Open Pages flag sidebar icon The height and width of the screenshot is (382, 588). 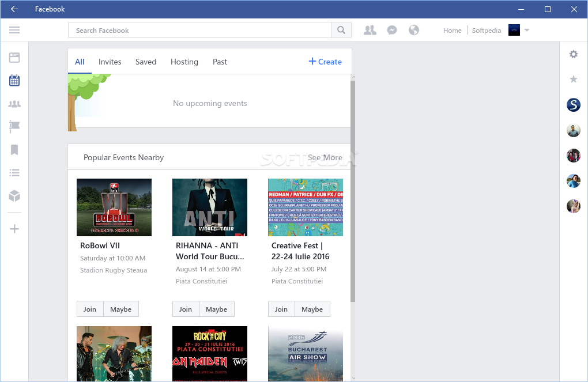[14, 127]
